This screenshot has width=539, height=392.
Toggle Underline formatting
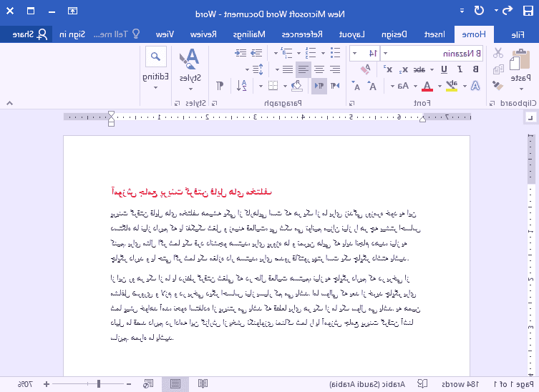[x=444, y=69]
